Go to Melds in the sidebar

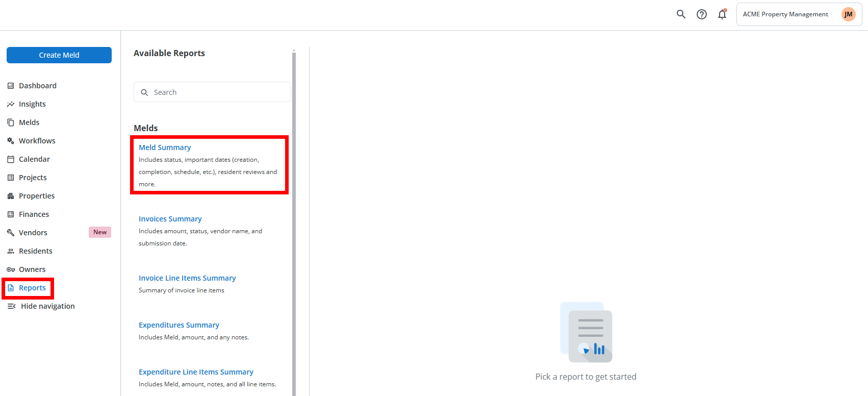coord(29,122)
